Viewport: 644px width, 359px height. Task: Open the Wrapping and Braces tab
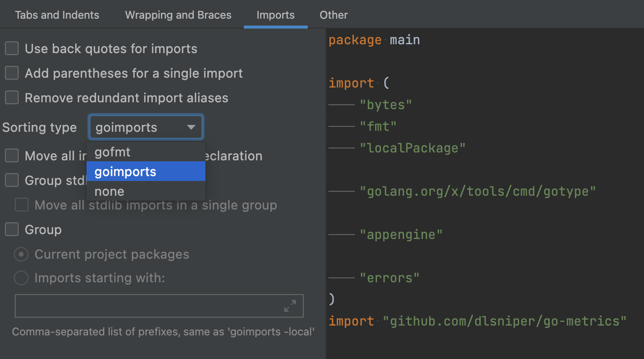point(178,15)
